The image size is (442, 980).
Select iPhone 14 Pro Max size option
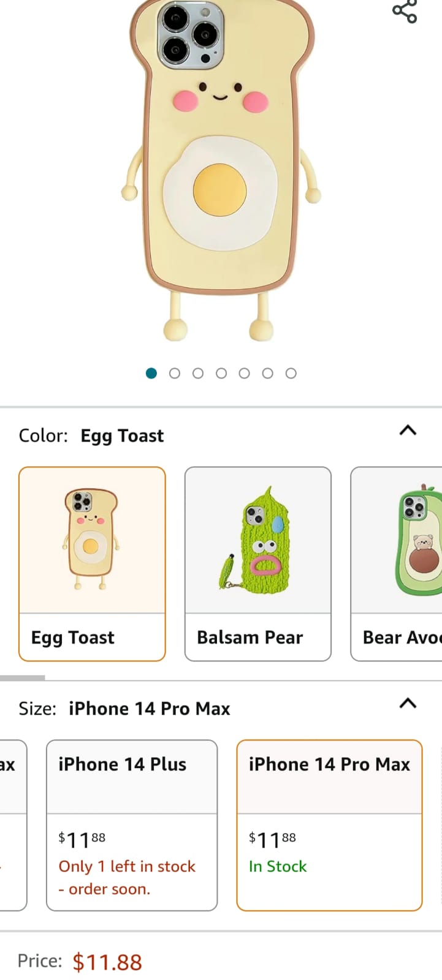click(329, 824)
